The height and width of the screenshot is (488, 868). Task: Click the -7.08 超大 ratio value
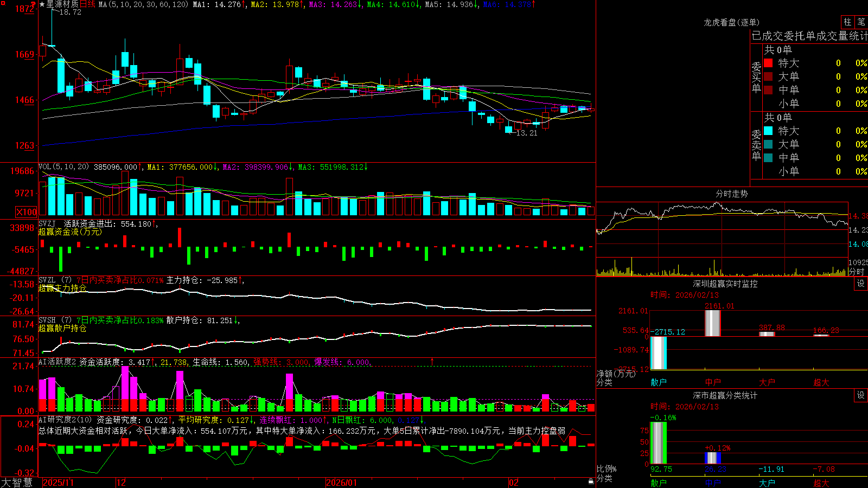(x=824, y=469)
